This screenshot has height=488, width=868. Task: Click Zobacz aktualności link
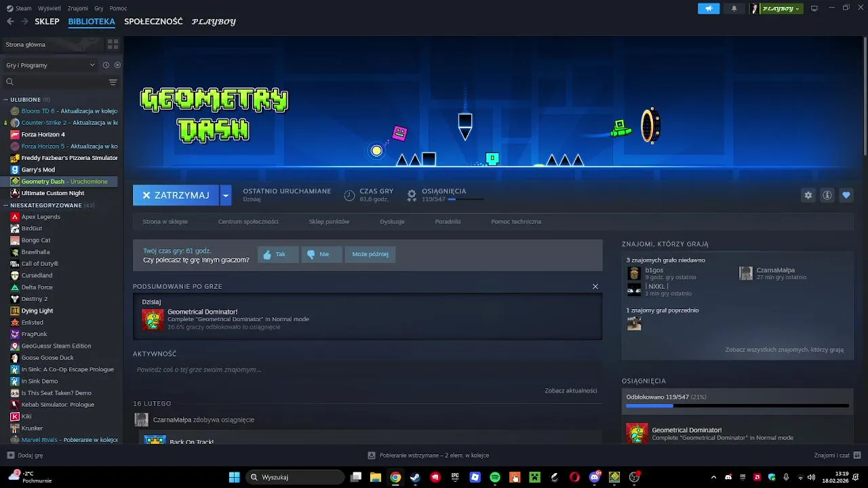pos(571,390)
